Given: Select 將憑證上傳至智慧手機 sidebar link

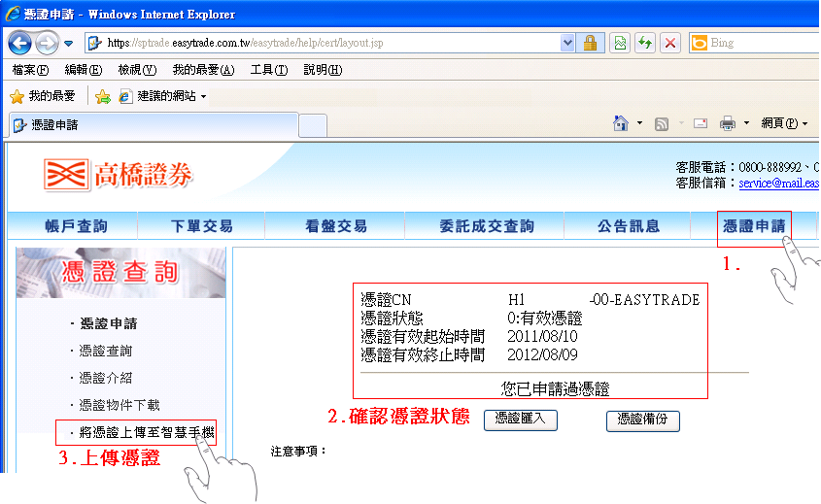Looking at the screenshot, I should point(146,432).
